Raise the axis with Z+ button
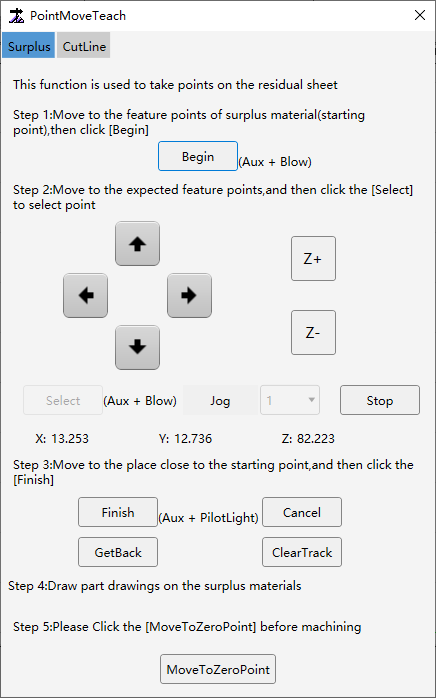 314,259
